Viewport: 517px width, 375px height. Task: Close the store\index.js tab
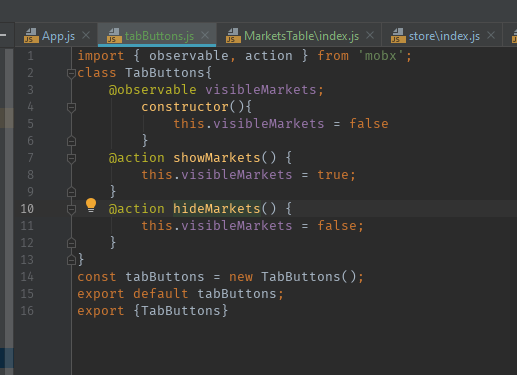tap(491, 35)
